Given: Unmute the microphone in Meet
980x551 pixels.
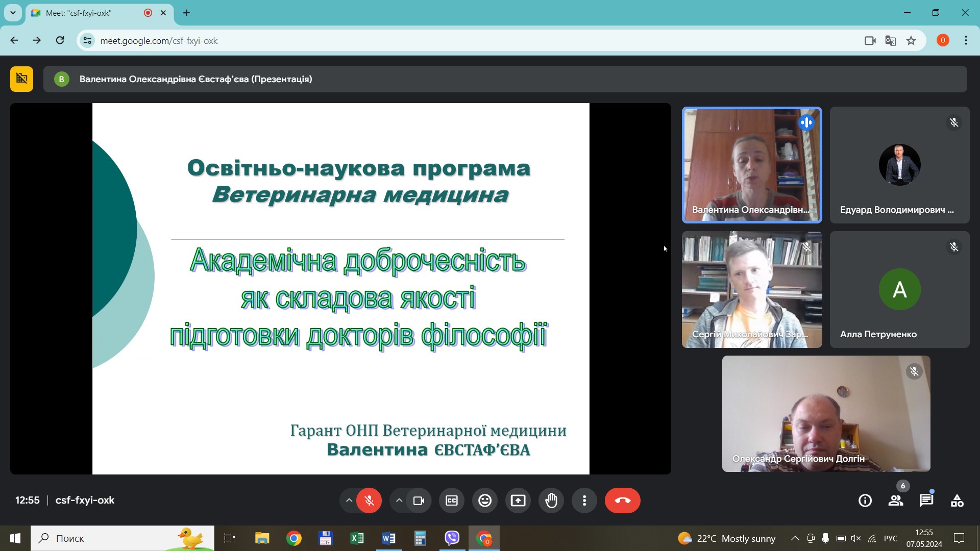Looking at the screenshot, I should point(369,500).
